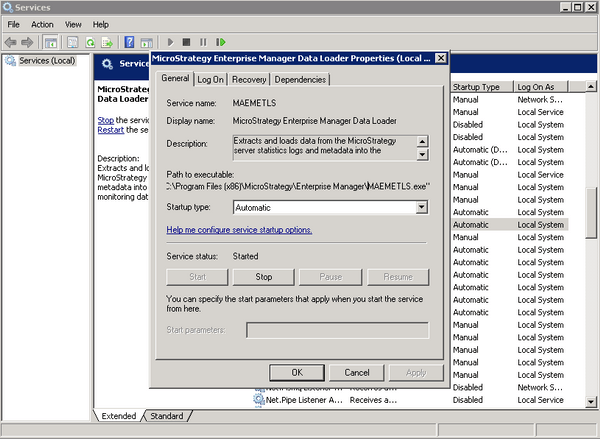
Task: Open Help me configure service startup options link
Action: (x=239, y=230)
